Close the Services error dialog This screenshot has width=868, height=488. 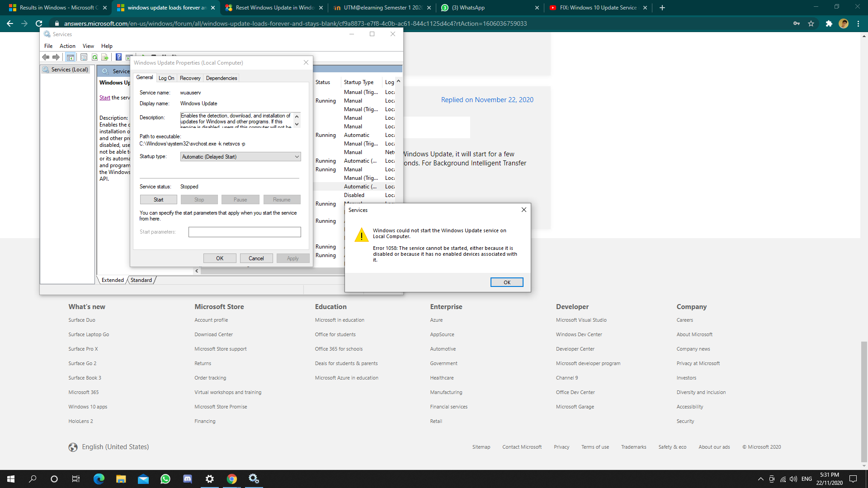click(524, 210)
